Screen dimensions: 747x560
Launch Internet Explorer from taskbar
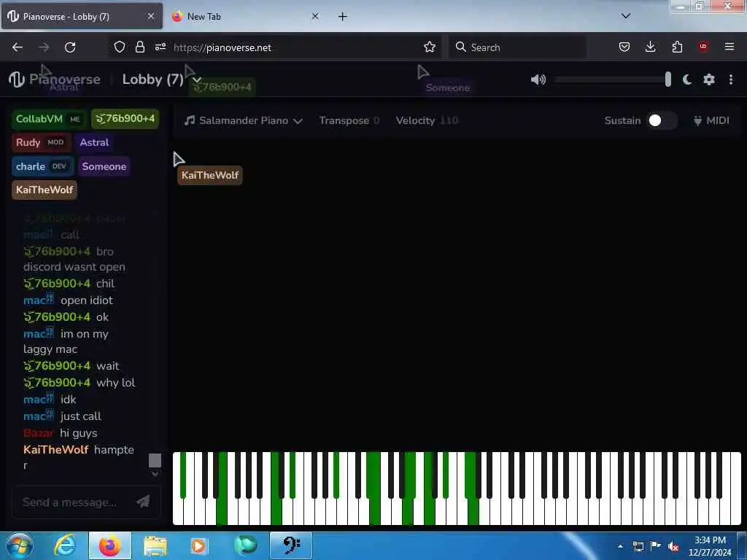[64, 545]
